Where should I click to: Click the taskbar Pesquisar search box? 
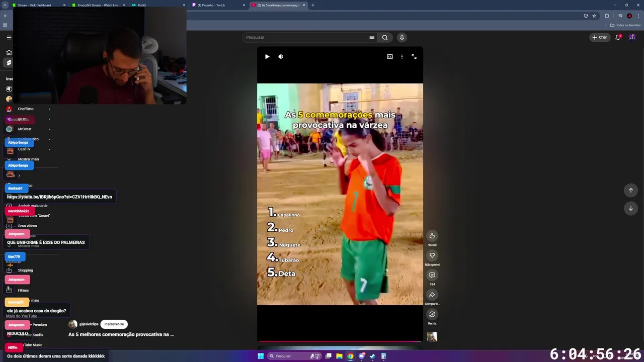coord(295,356)
